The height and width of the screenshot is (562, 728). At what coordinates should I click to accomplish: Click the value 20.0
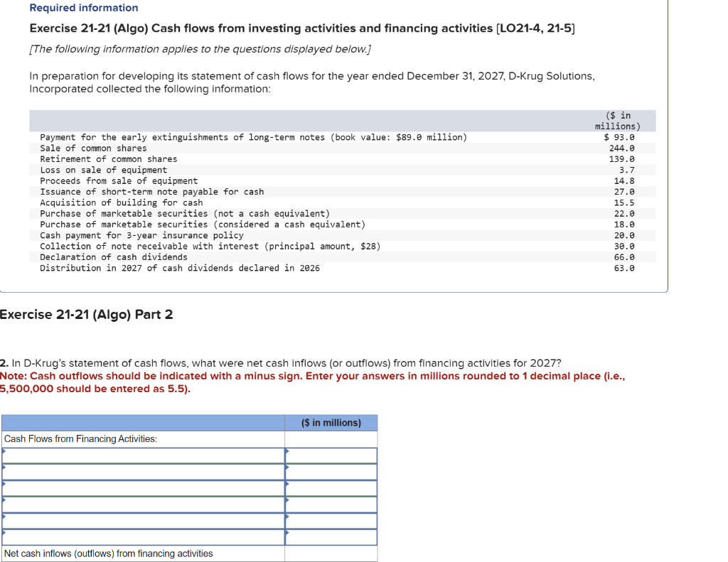point(624,235)
